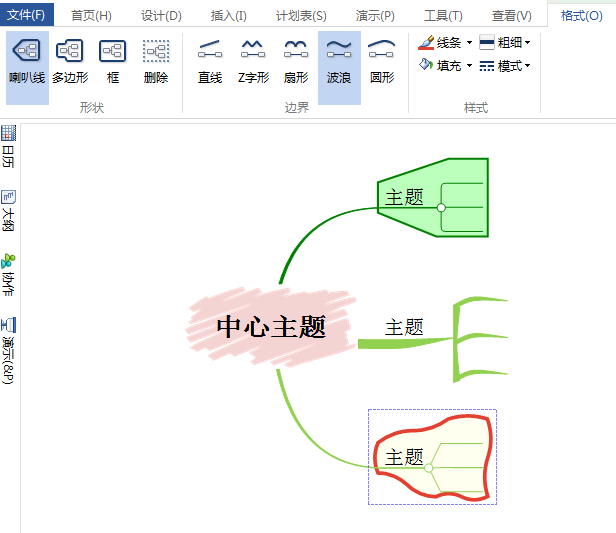Open the 文件(F) menu

click(26, 15)
